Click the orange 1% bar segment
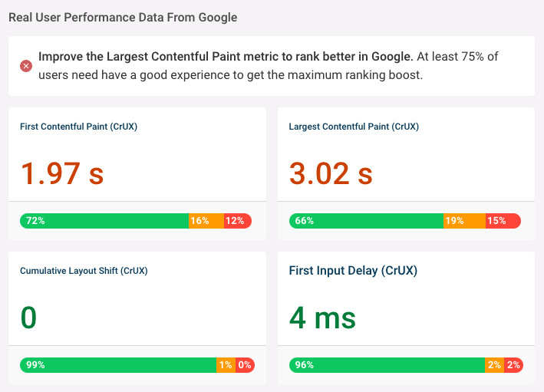Image resolution: width=544 pixels, height=392 pixels. point(226,365)
